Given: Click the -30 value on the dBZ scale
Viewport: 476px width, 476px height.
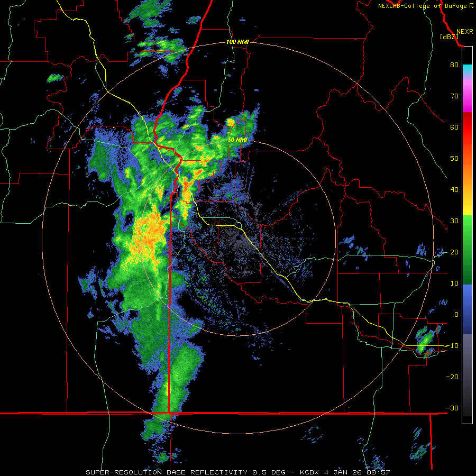Looking at the screenshot, I should pos(452,408).
